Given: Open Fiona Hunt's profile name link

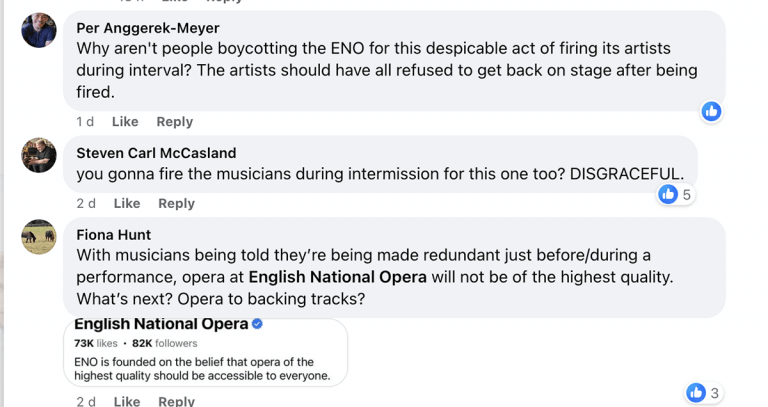Looking at the screenshot, I should [113, 235].
